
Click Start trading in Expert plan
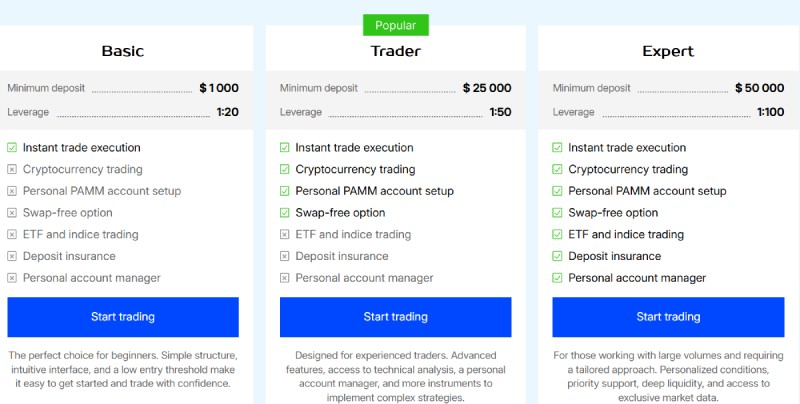coord(669,317)
